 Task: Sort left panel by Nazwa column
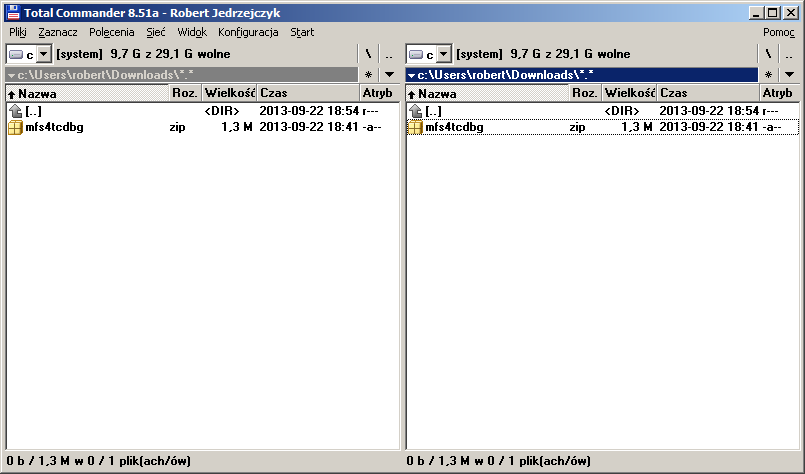tap(87, 93)
